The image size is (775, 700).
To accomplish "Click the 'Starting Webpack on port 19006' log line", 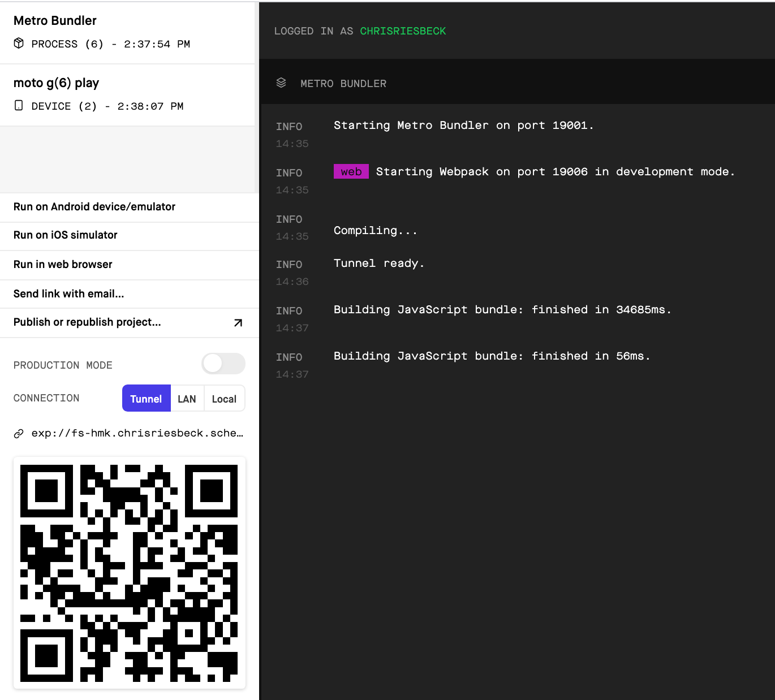I will [x=556, y=172].
